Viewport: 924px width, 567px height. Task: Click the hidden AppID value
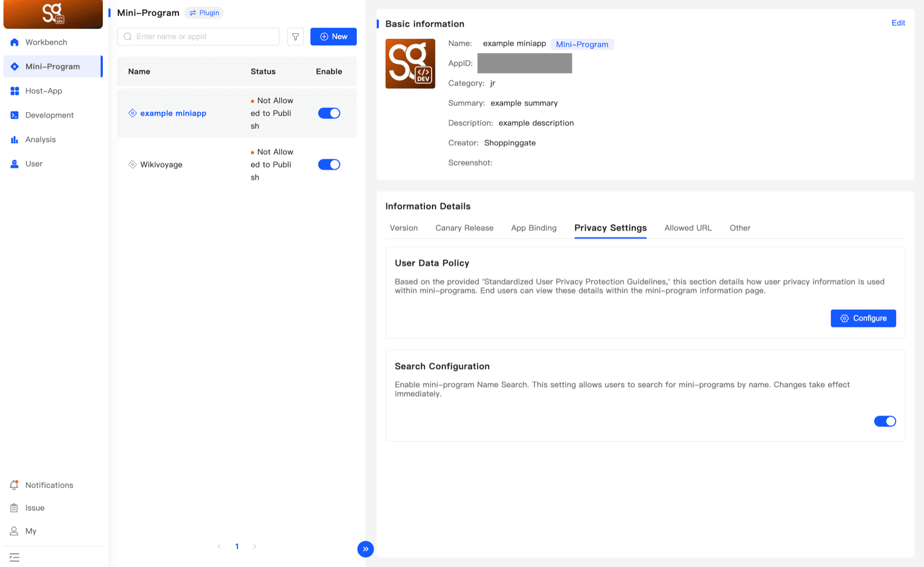pos(524,64)
